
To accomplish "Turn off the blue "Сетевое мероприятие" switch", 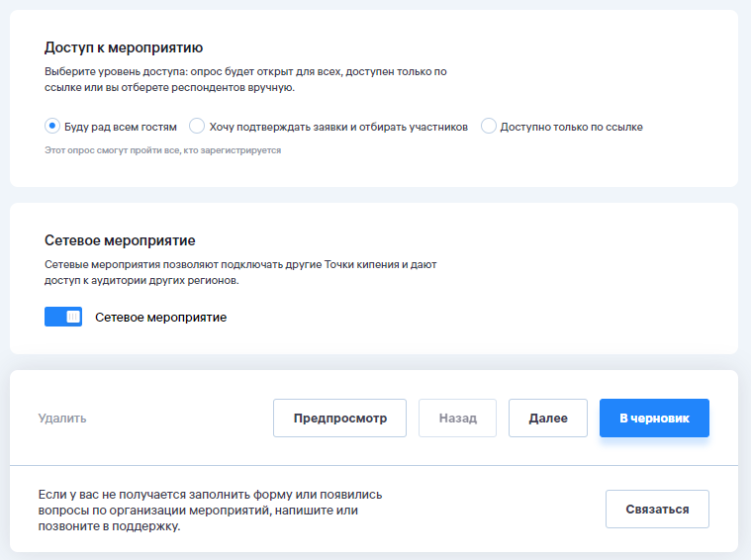I will 63,317.
